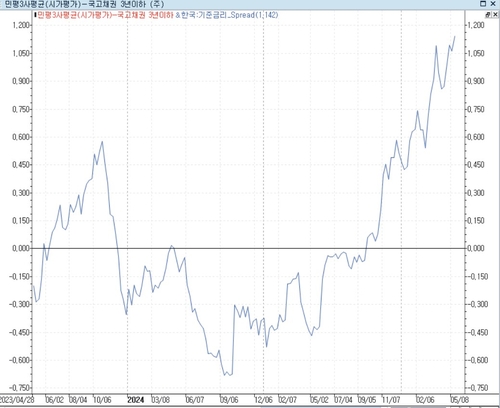This screenshot has height=408, width=500.
Task: Click the 0,600 value on left axis
Action: [21, 137]
